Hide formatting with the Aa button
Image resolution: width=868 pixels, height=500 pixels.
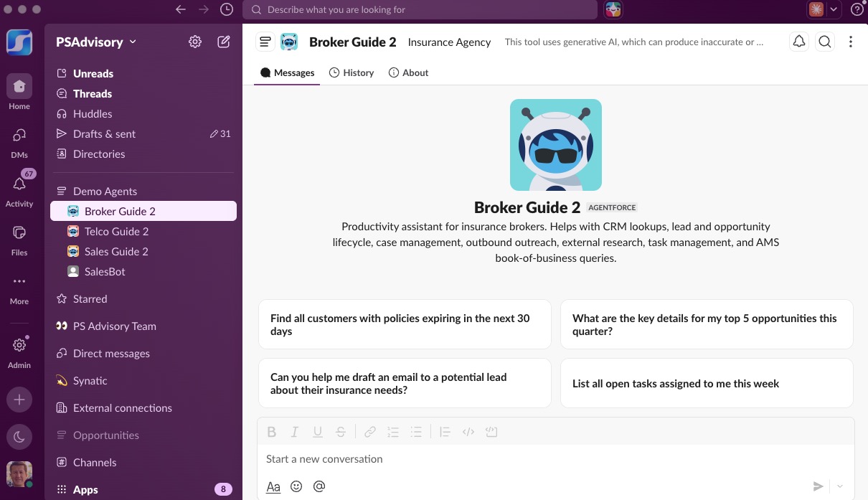(273, 486)
